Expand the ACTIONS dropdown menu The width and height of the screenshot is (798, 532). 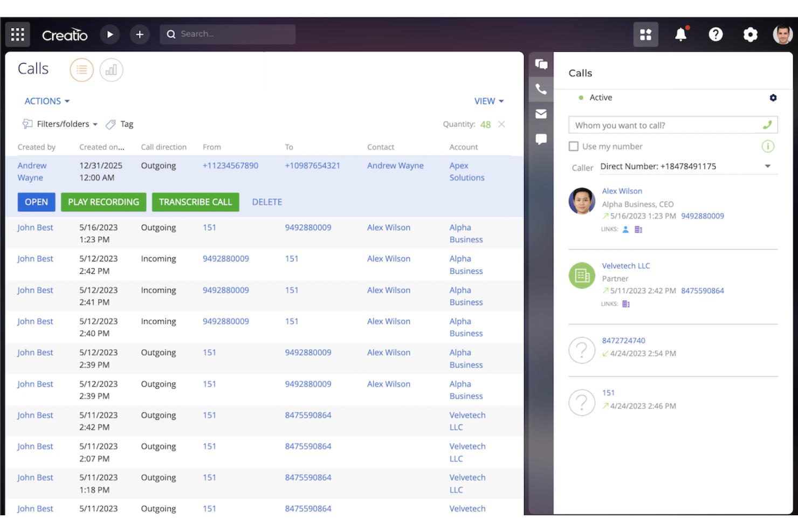[47, 101]
